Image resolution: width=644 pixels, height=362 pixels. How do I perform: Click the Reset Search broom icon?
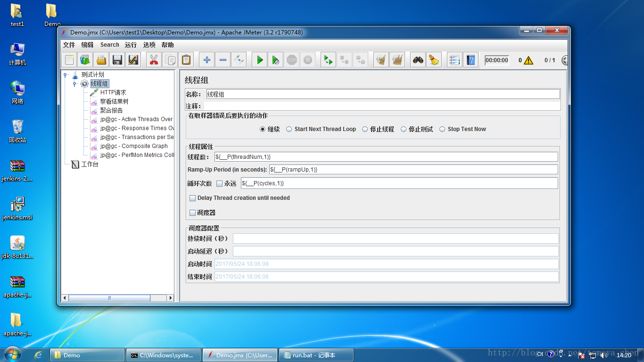434,60
